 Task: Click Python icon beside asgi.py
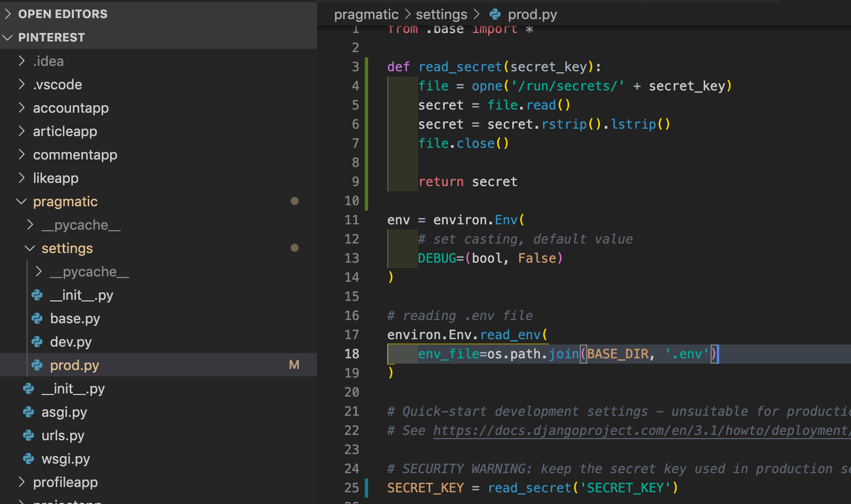click(x=28, y=412)
